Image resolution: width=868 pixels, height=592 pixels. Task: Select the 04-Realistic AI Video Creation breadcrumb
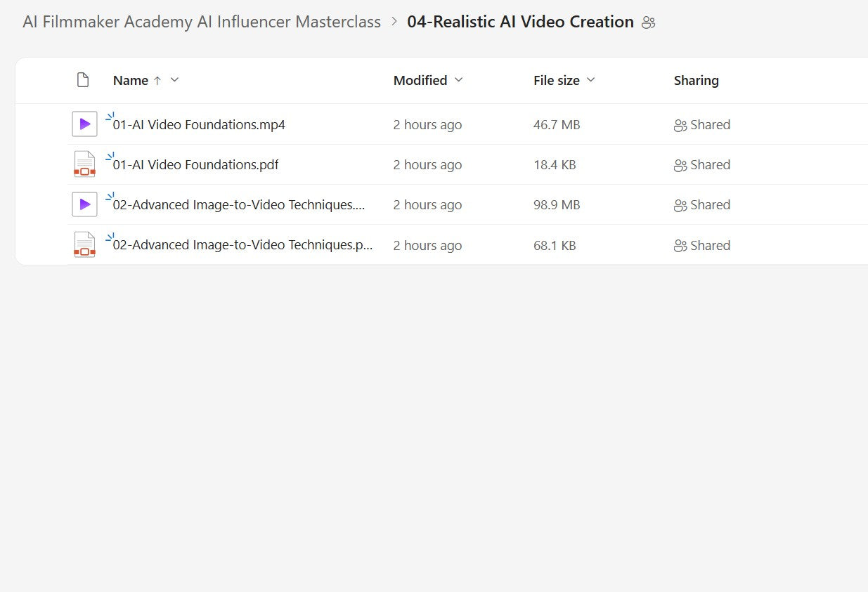coord(520,22)
